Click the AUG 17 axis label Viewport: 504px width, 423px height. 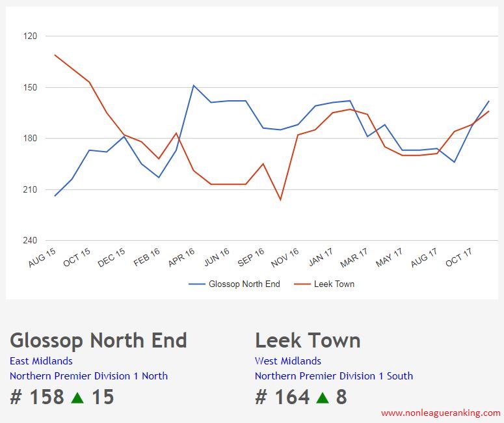point(424,258)
